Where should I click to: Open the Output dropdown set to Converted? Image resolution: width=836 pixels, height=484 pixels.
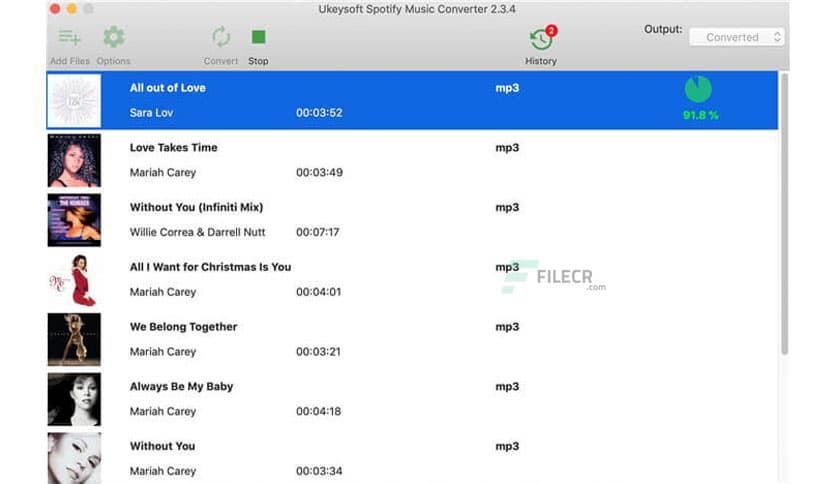coord(736,37)
